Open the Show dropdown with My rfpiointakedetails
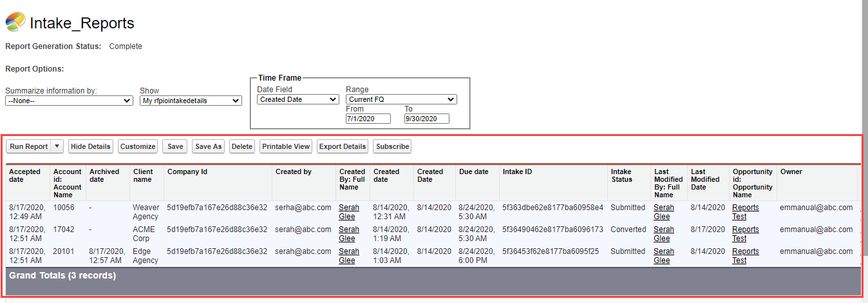Screen dimensions: 868x303 click(x=191, y=101)
